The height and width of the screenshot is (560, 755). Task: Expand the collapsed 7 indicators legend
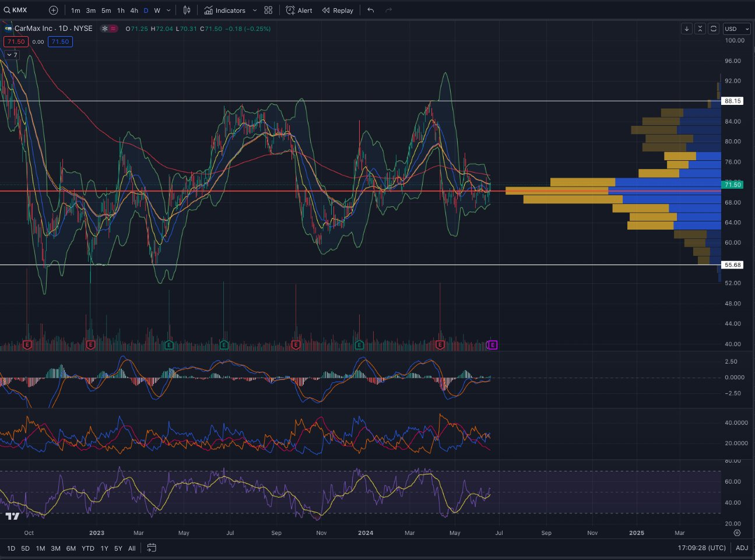point(12,55)
